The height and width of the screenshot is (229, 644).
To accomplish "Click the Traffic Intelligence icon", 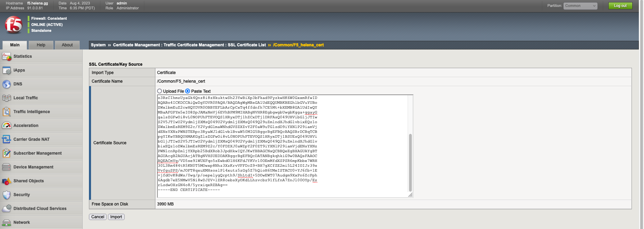I will coord(7,112).
